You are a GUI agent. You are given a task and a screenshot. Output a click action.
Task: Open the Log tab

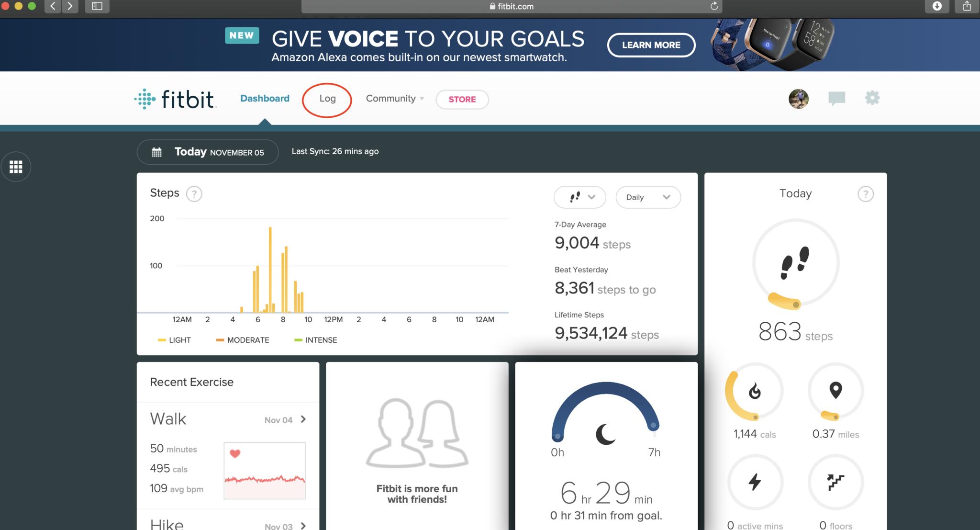(x=327, y=99)
